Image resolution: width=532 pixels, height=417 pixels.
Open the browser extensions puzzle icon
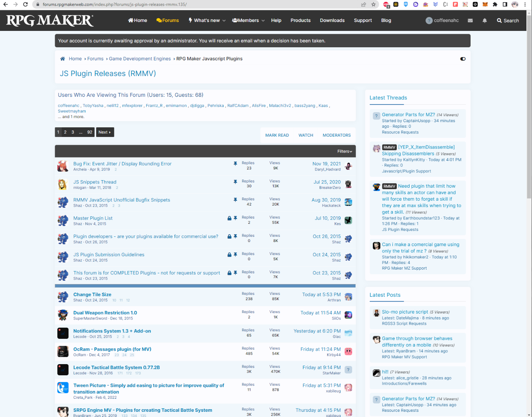(x=495, y=4)
